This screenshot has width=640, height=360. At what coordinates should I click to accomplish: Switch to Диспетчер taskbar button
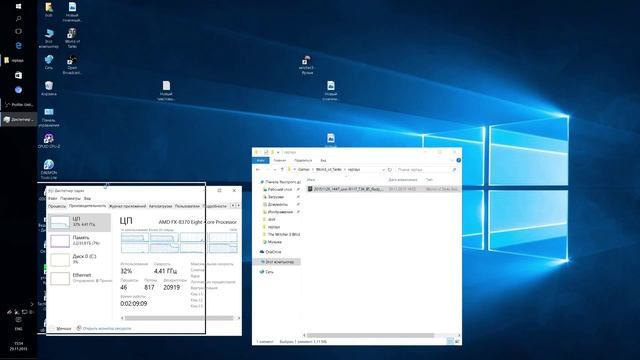tap(18, 119)
